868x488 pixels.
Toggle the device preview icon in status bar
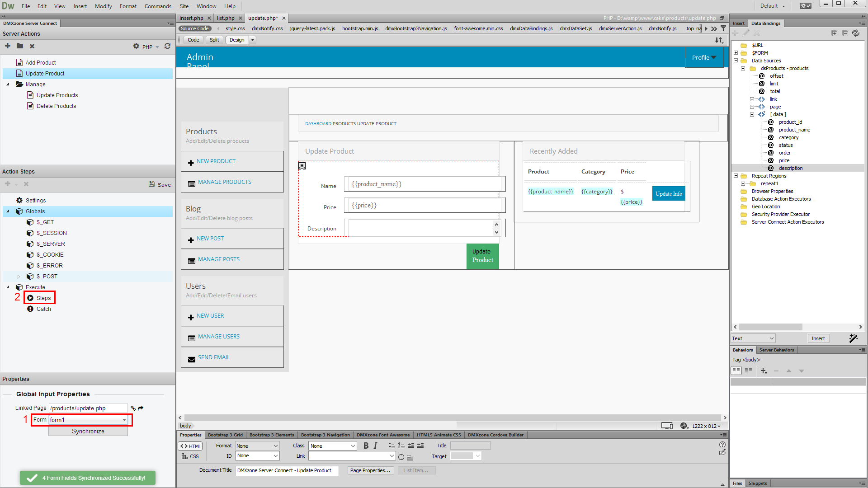tap(667, 426)
